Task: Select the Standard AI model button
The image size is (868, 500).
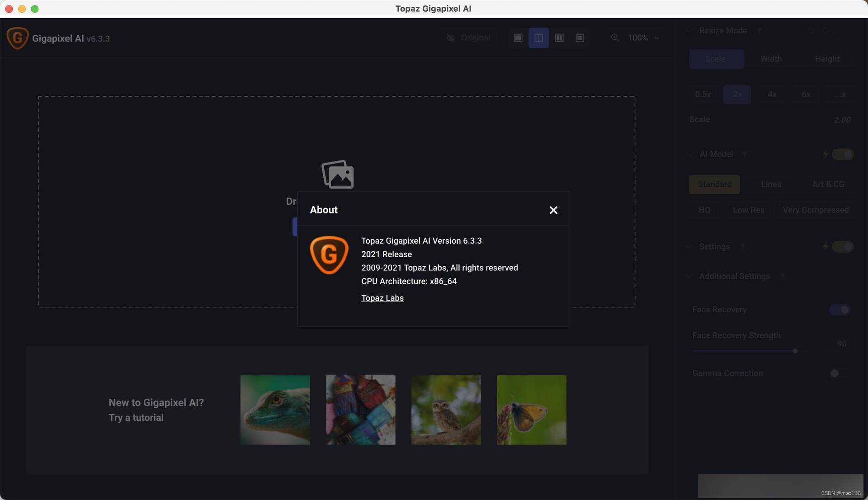Action: tap(714, 184)
